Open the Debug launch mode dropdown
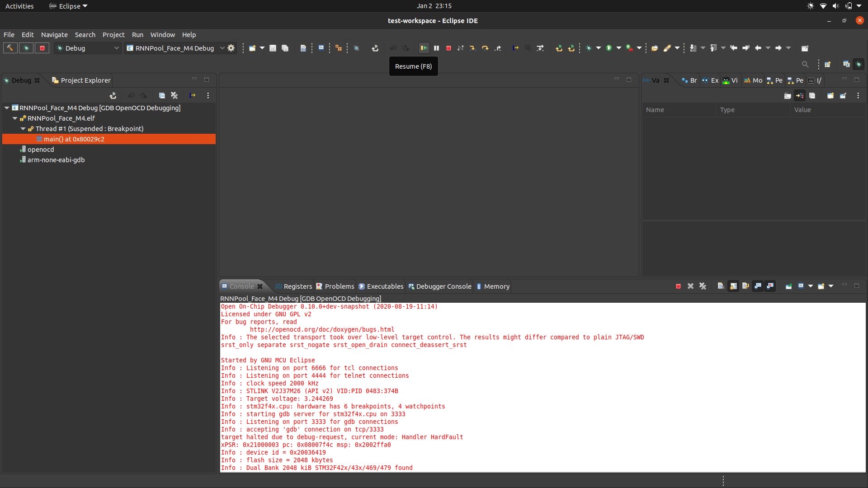Image resolution: width=868 pixels, height=488 pixels. (116, 48)
